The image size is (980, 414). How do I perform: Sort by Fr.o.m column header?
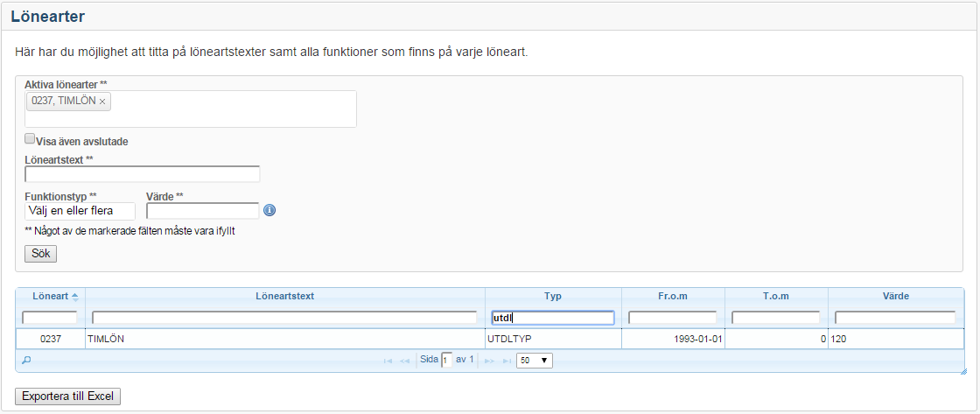point(673,297)
